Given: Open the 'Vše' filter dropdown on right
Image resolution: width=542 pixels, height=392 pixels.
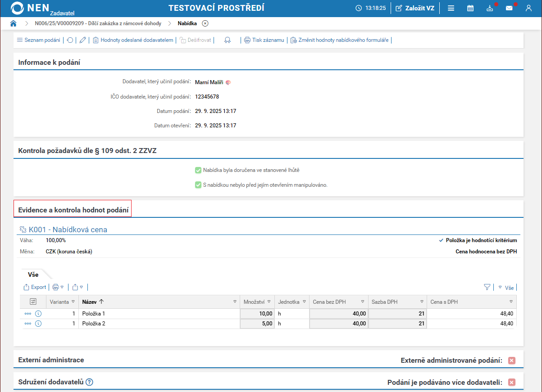Looking at the screenshot, I should [506, 287].
